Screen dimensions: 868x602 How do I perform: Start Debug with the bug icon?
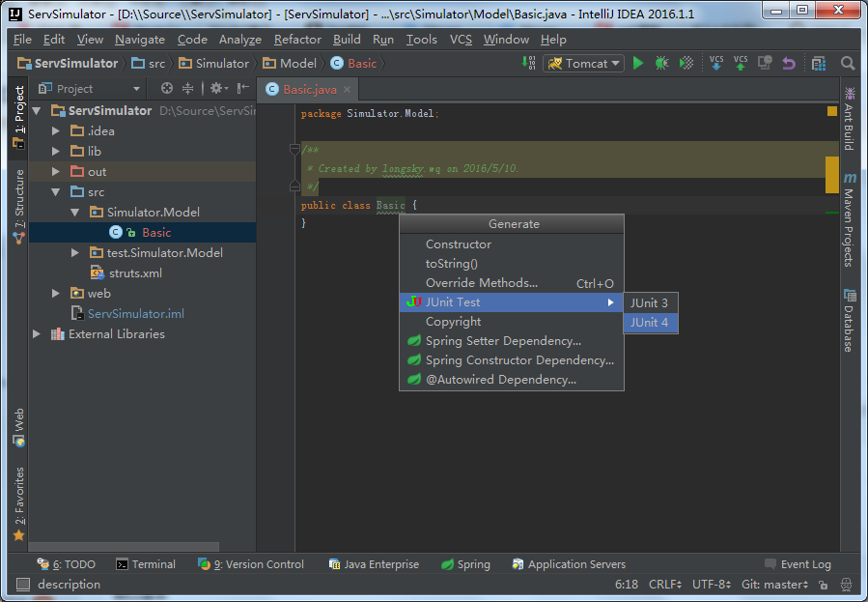tap(661, 63)
